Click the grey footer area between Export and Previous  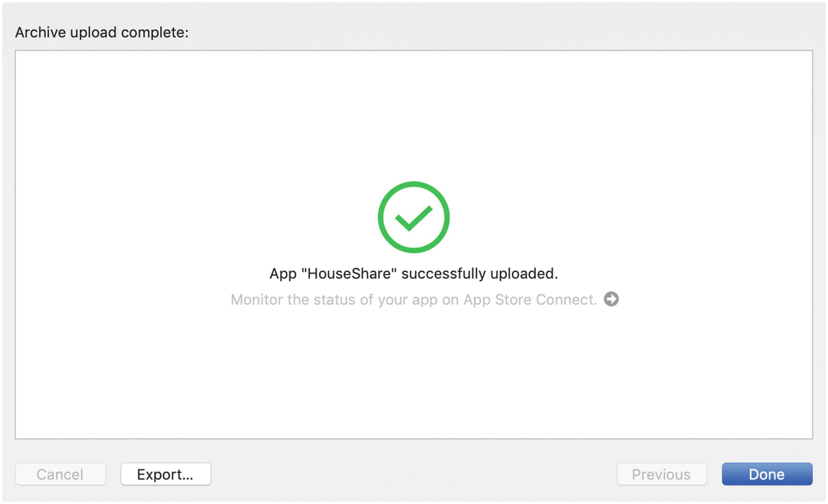point(413,474)
